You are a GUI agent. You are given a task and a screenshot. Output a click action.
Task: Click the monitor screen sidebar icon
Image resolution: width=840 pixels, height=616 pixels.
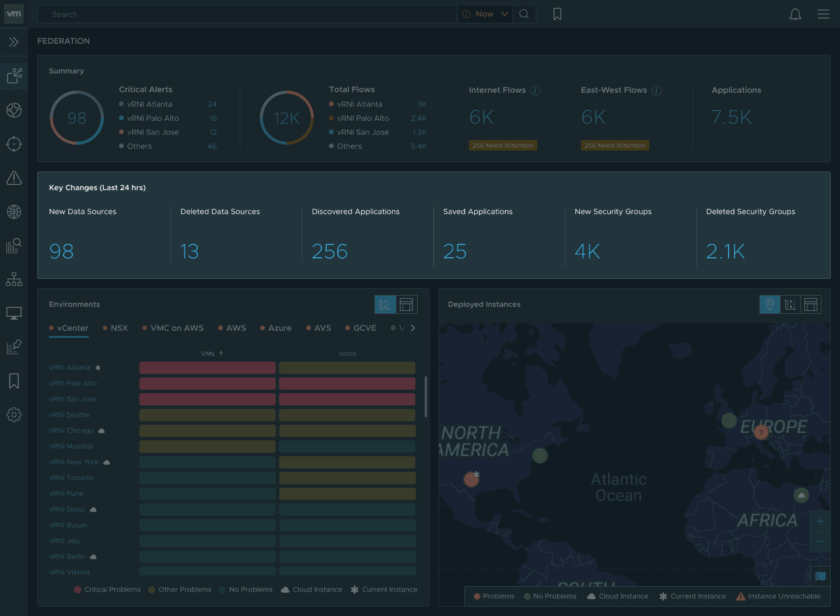click(14, 313)
